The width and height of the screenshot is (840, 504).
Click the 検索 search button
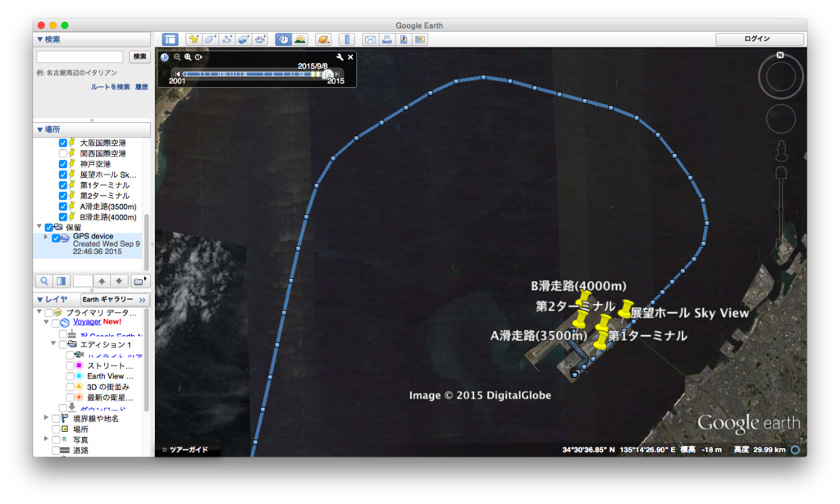pos(139,57)
